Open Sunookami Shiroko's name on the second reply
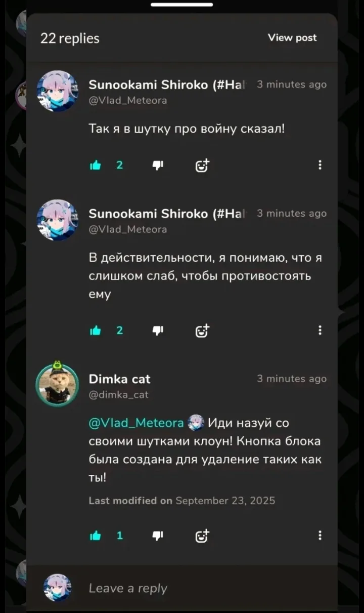The image size is (364, 613). pyautogui.click(x=167, y=214)
